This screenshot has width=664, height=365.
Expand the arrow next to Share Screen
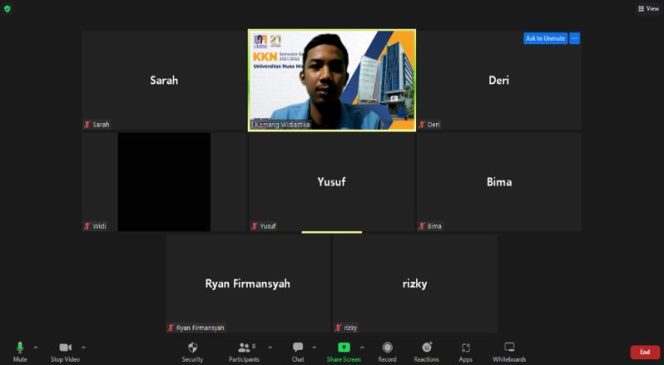point(362,348)
